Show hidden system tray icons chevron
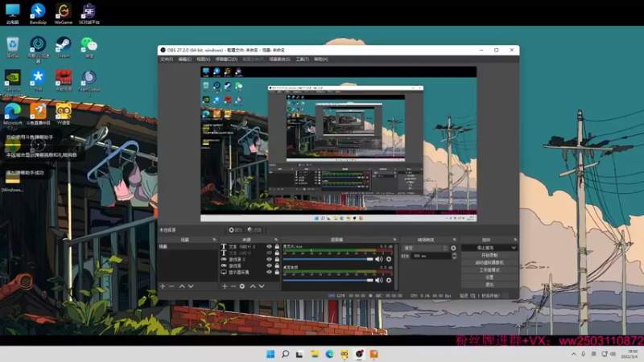 [573, 354]
